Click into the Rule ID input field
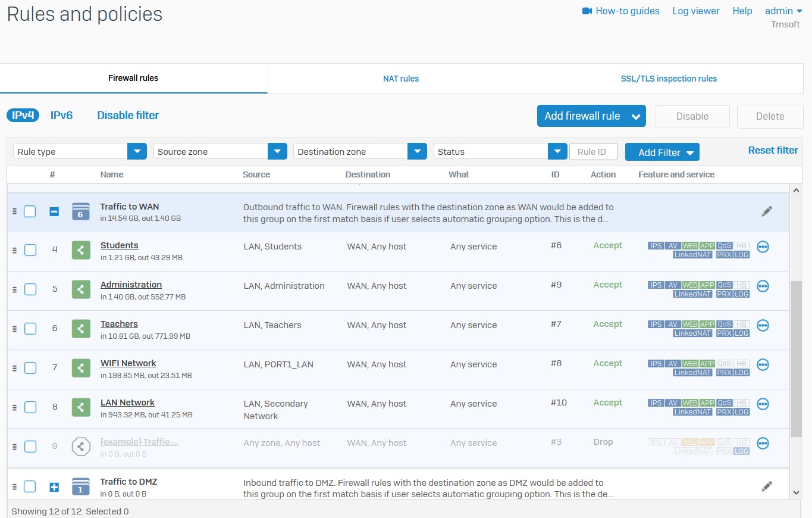The height and width of the screenshot is (518, 812). coord(593,152)
